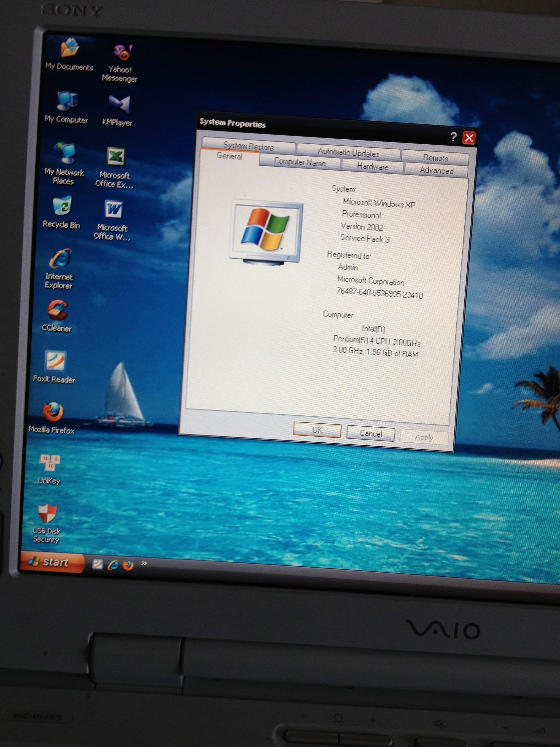
Task: Launch KMPlayer from the desktop
Action: (118, 111)
